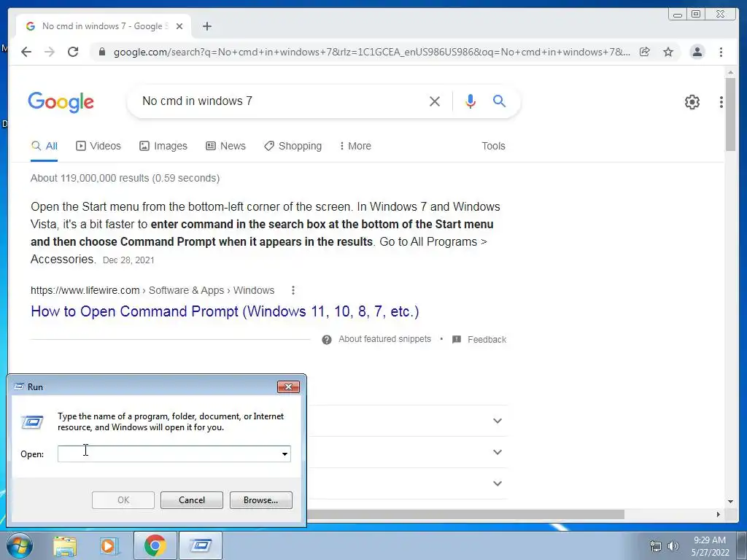Go back using Chrome's back arrow

click(x=26, y=52)
